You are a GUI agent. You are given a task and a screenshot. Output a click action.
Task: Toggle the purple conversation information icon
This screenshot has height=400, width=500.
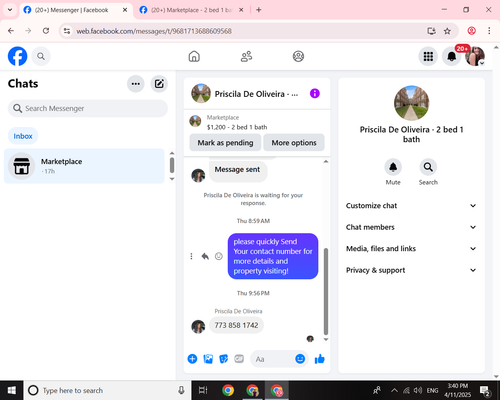pos(315,94)
